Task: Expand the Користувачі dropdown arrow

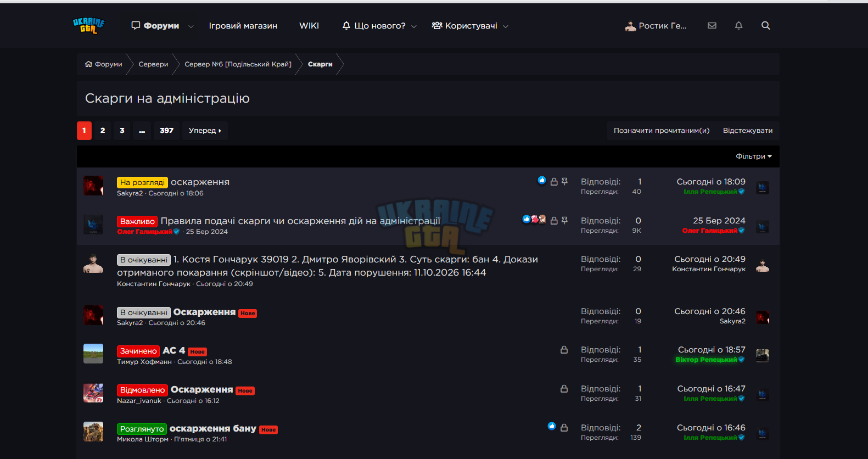Action: click(x=506, y=26)
